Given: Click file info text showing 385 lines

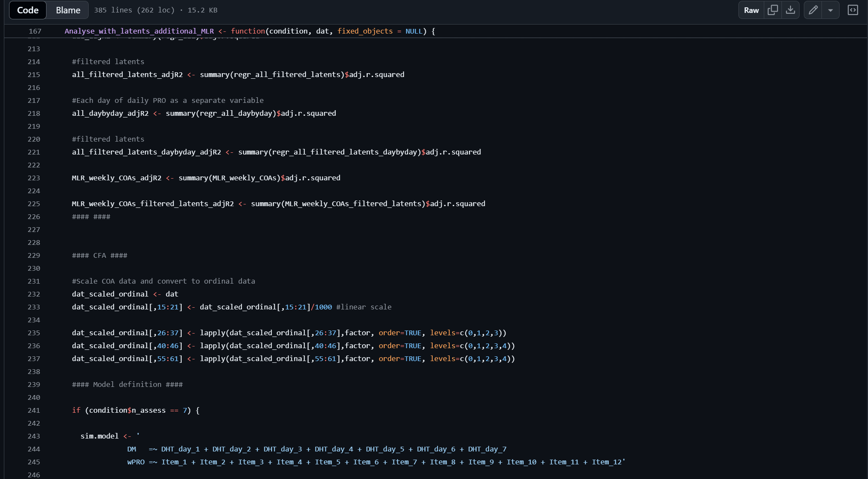Looking at the screenshot, I should click(x=156, y=10).
